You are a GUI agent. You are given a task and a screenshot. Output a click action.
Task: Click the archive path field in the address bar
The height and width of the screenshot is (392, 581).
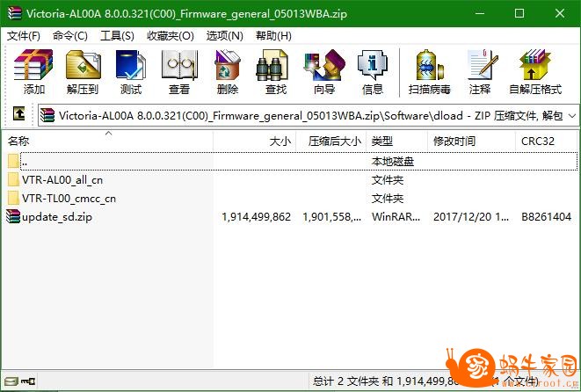click(x=307, y=116)
